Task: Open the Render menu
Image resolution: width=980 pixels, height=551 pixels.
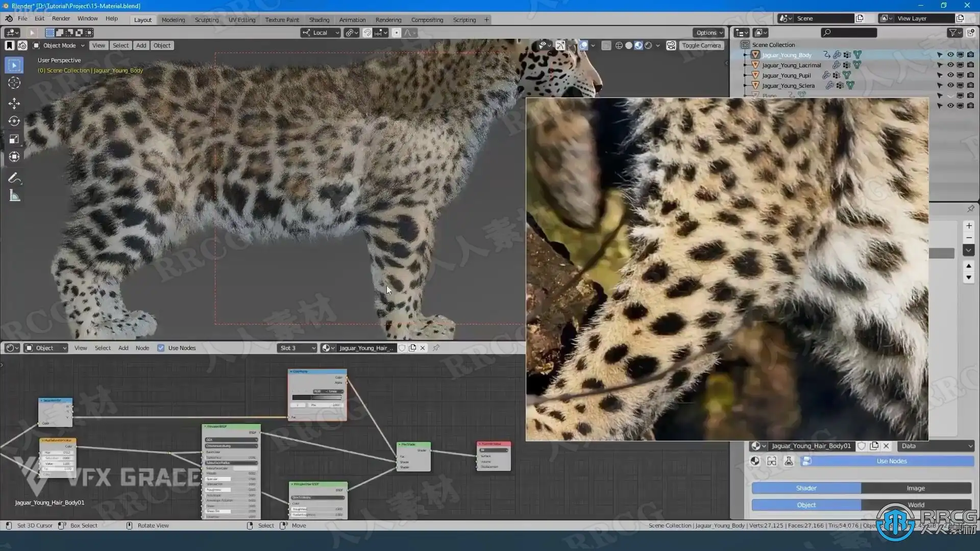Action: tap(61, 18)
